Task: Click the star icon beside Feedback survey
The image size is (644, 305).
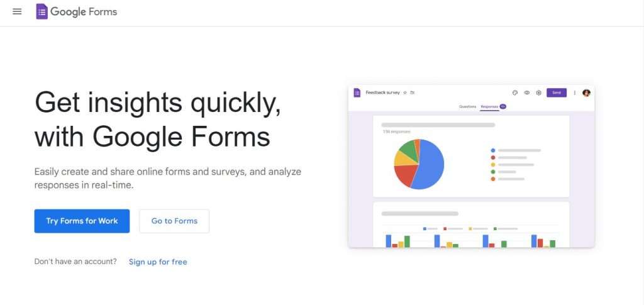Action: click(405, 93)
